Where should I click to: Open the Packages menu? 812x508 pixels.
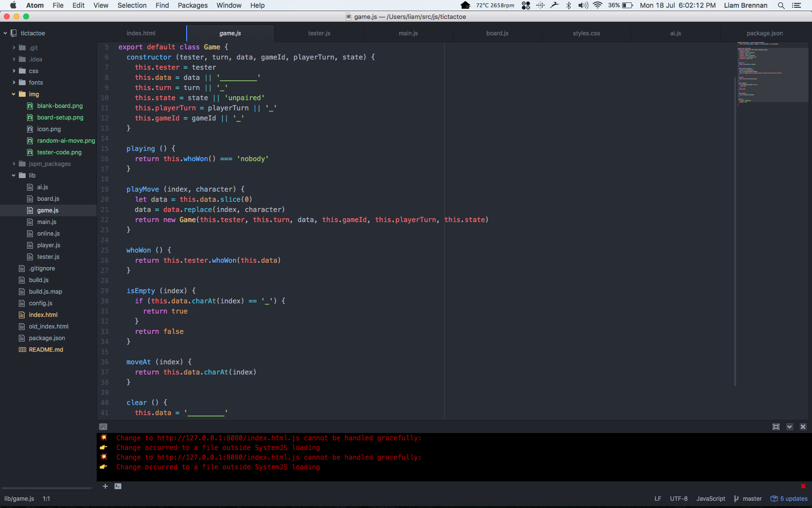(x=192, y=5)
